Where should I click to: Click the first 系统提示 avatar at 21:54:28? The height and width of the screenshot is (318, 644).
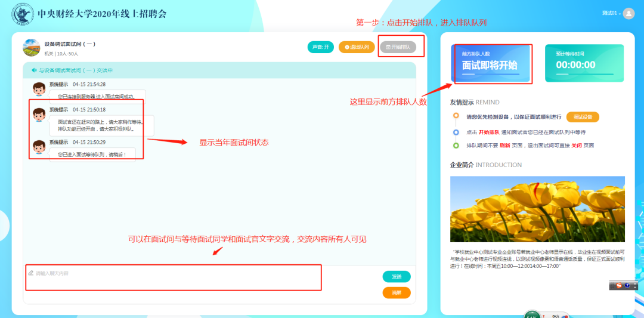39,89
